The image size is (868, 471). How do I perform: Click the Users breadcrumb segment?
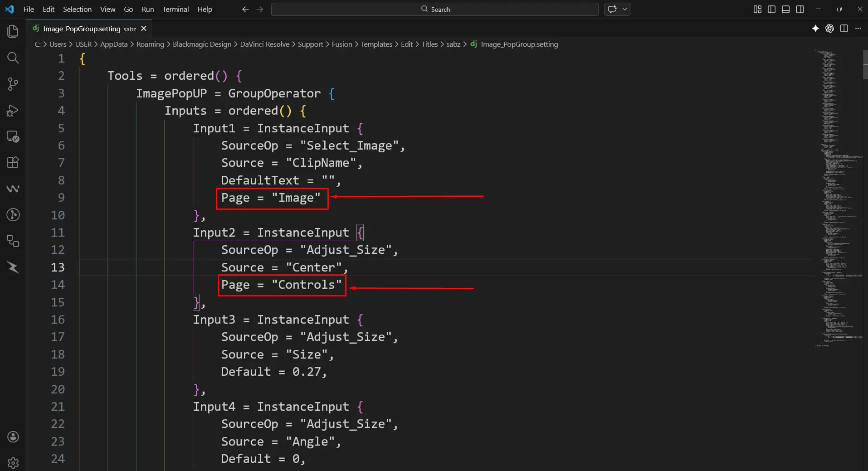pos(58,44)
